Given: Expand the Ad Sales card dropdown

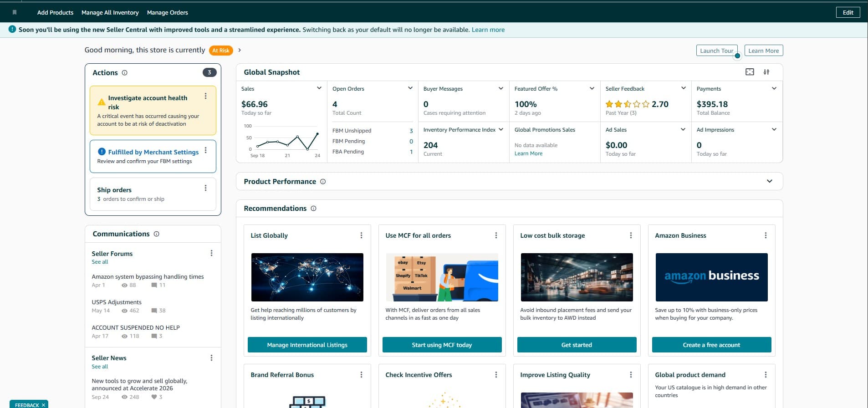Looking at the screenshot, I should click(683, 129).
